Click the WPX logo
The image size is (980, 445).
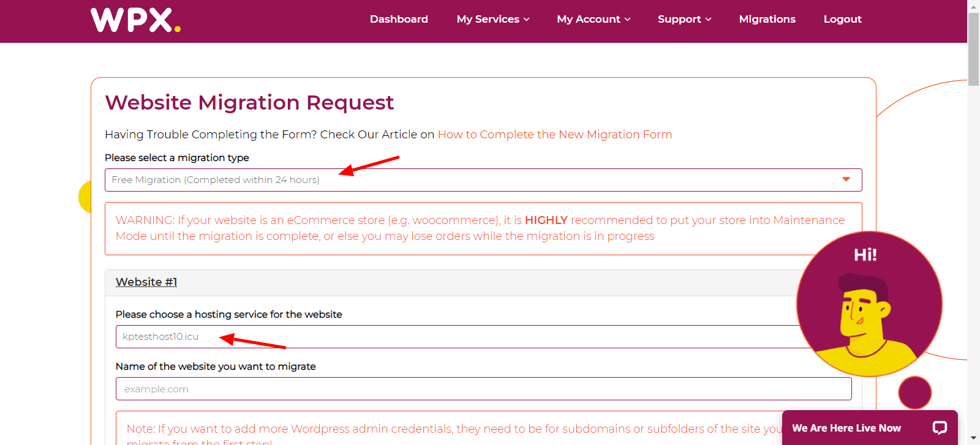point(135,20)
